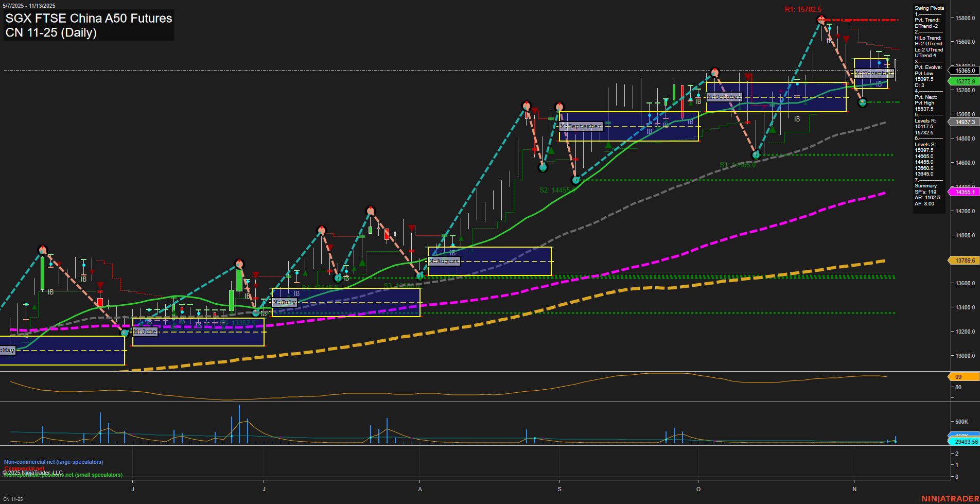Click the pivot globe marker at the May swing high
The height and width of the screenshot is (504, 980).
click(43, 250)
